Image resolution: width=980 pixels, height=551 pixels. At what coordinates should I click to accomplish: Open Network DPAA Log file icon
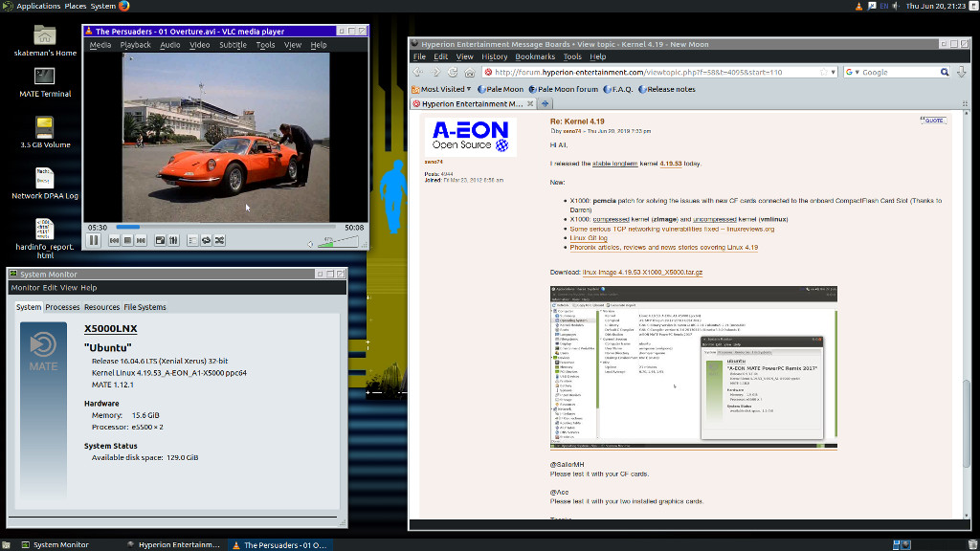[x=45, y=183]
